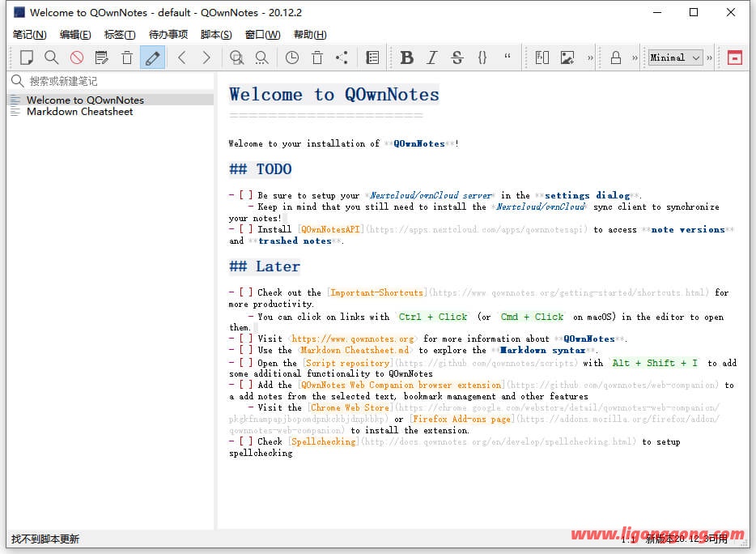Open the todo list icon
756x554 pixels.
coord(372,58)
